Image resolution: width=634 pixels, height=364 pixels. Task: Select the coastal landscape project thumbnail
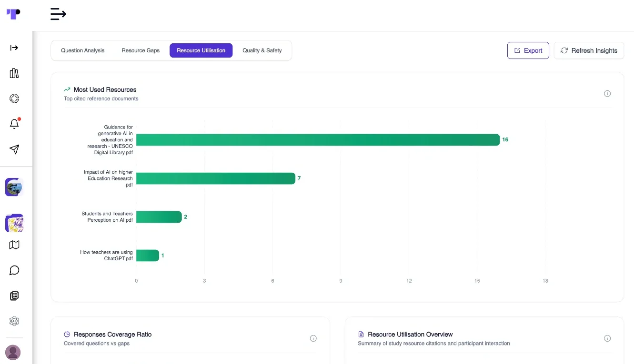point(14,187)
